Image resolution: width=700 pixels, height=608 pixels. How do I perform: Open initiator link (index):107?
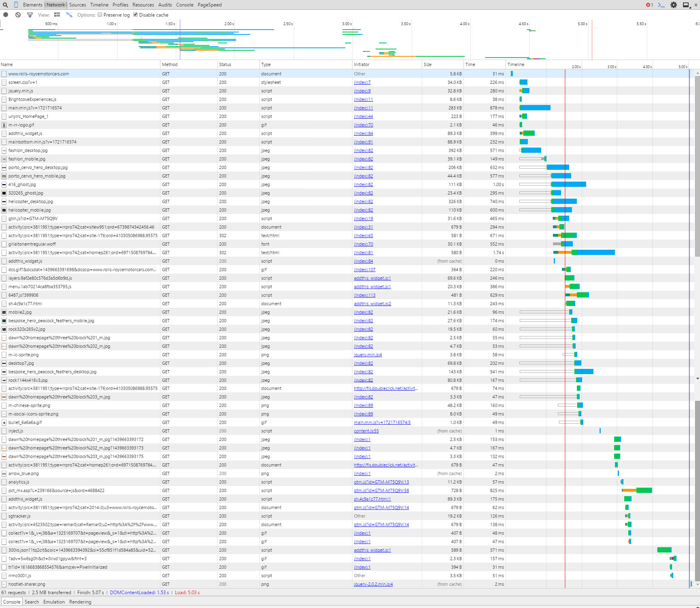click(x=365, y=270)
